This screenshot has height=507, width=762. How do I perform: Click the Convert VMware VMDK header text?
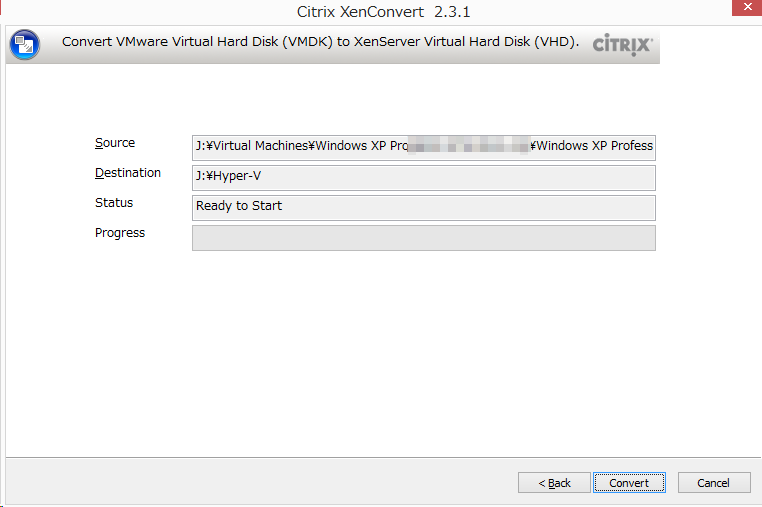(x=320, y=42)
